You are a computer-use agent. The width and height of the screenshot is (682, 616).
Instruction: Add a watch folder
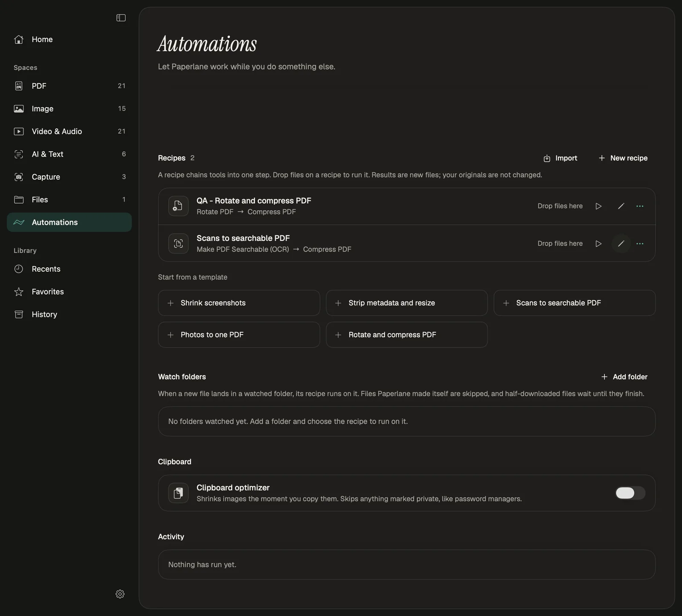tap(624, 377)
